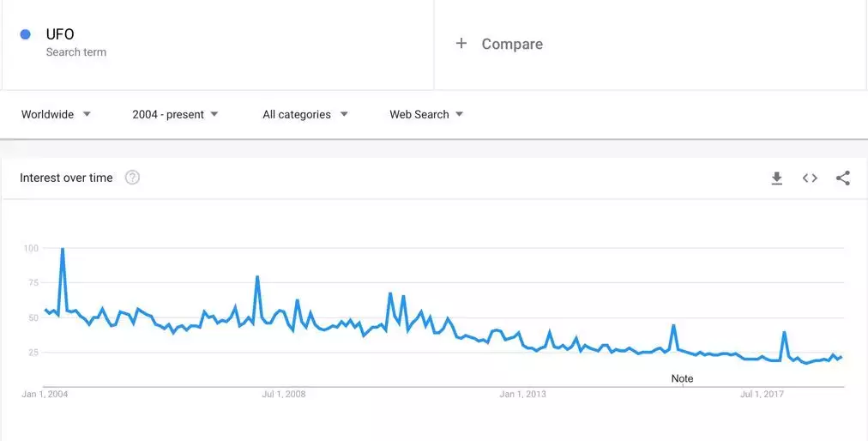The width and height of the screenshot is (868, 441).
Task: Click the Search term subtitle
Action: pyautogui.click(x=75, y=52)
